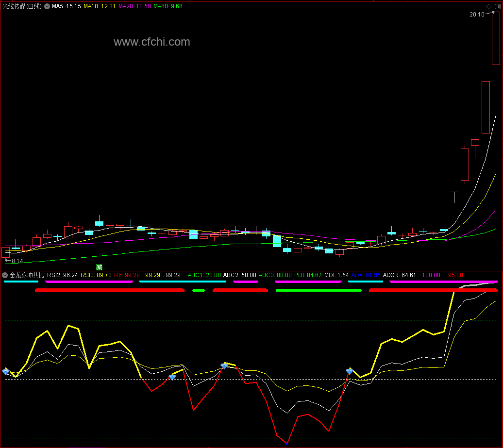Click the 8.14 low price label
Viewport: 503px width, 448px height.
pyautogui.click(x=17, y=261)
